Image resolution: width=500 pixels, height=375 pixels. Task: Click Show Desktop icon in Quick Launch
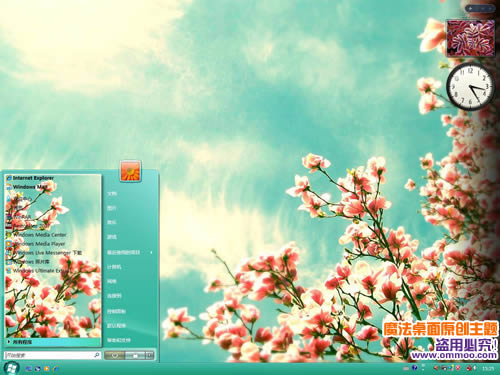(x=29, y=369)
